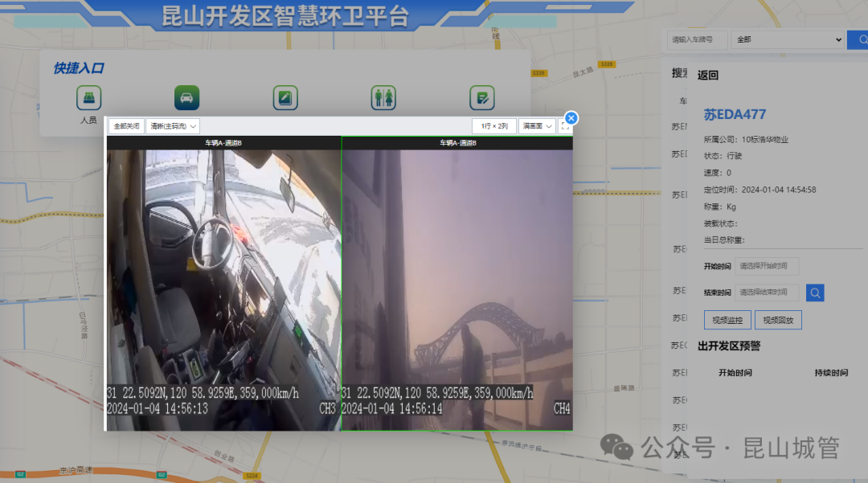Close the video popup with blue X
This screenshot has height=483, width=868.
click(x=571, y=118)
